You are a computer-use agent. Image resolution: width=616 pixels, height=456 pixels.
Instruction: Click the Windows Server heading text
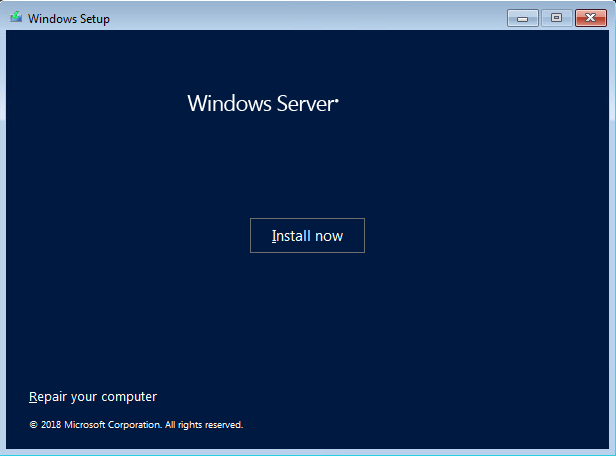(263, 104)
